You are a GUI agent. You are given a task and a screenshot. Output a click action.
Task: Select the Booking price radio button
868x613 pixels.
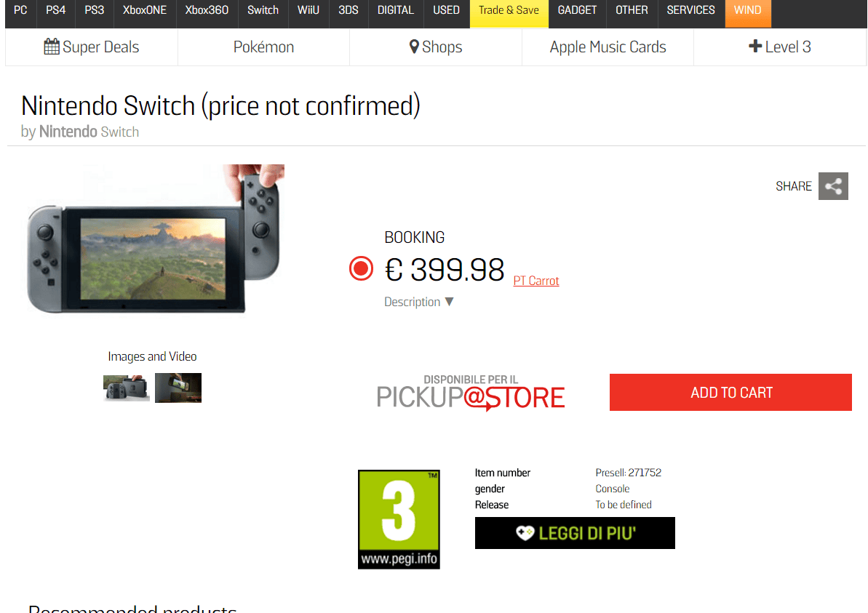(x=361, y=269)
